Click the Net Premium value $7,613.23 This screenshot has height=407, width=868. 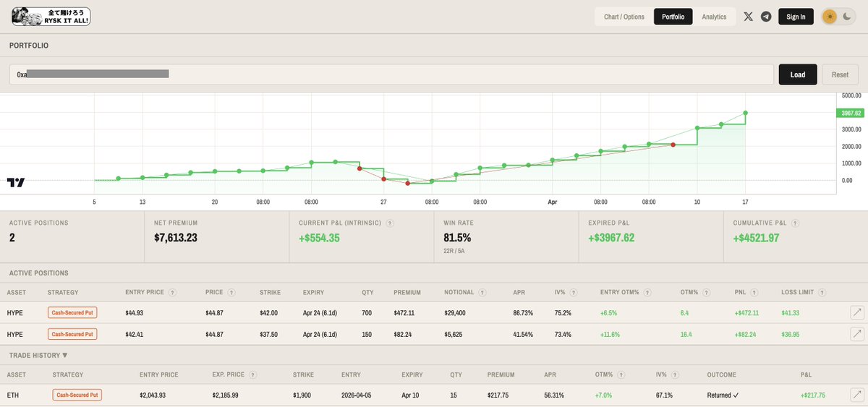(176, 237)
